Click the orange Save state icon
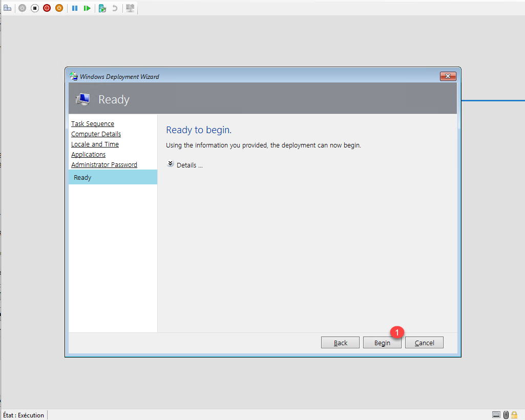The height and width of the screenshot is (420, 525). tap(59, 8)
